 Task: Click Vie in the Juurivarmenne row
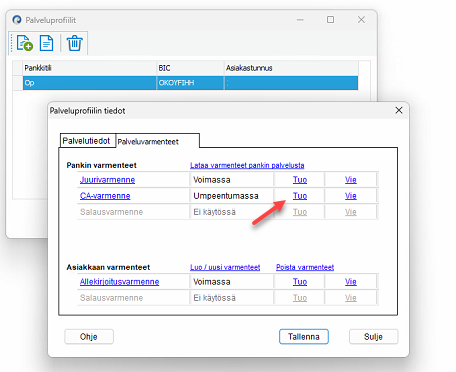(x=351, y=180)
